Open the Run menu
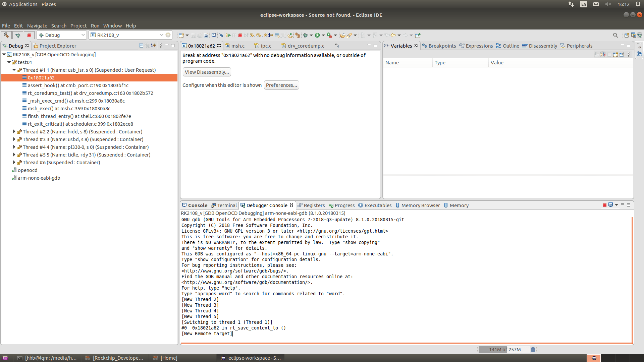 click(x=95, y=26)
